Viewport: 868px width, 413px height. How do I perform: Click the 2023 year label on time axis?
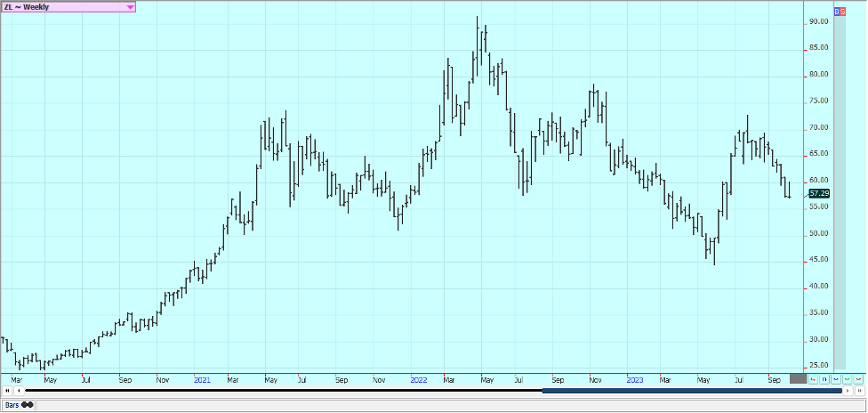click(634, 380)
